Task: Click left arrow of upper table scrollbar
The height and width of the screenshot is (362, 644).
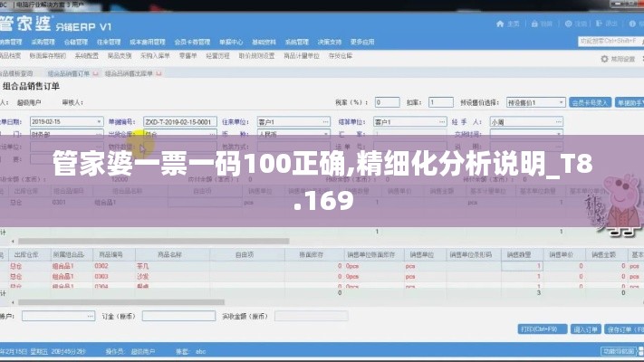Action: pyautogui.click(x=13, y=242)
